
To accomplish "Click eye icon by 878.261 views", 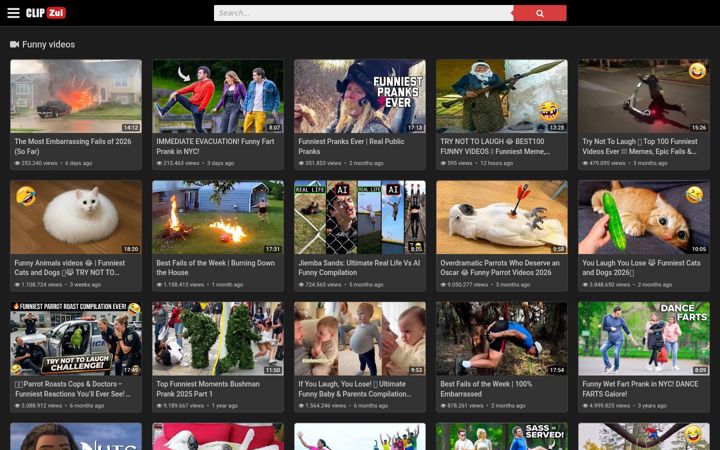I will coord(443,405).
